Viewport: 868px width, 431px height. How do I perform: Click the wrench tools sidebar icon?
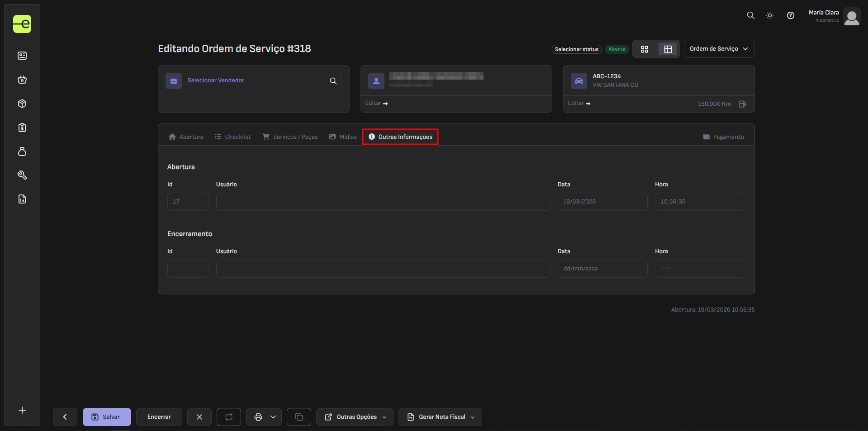(22, 175)
